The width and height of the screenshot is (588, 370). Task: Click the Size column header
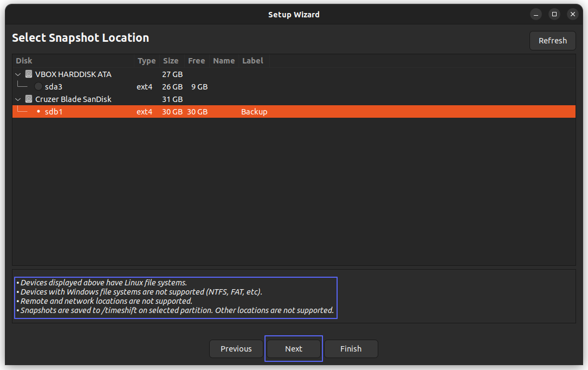tap(170, 60)
